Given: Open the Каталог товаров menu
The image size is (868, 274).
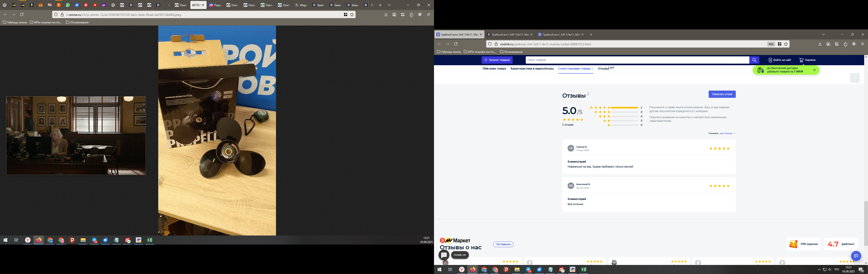Looking at the screenshot, I should pos(497,60).
